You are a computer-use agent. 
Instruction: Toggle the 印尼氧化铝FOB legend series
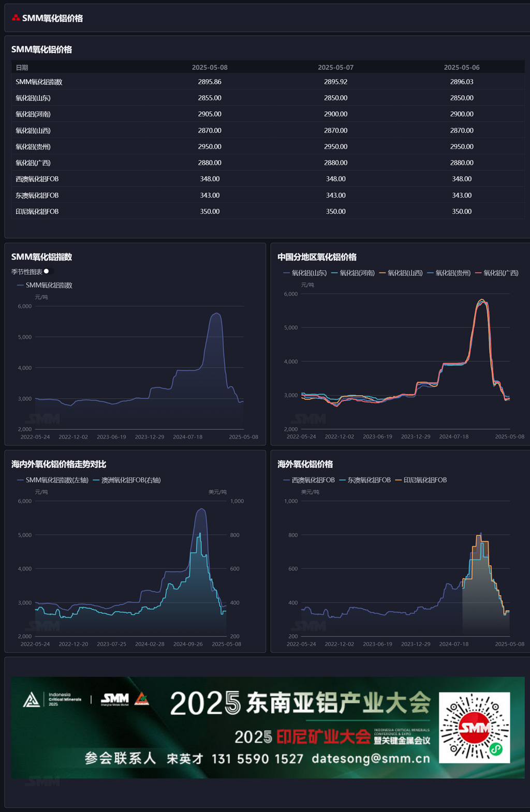[x=421, y=480]
